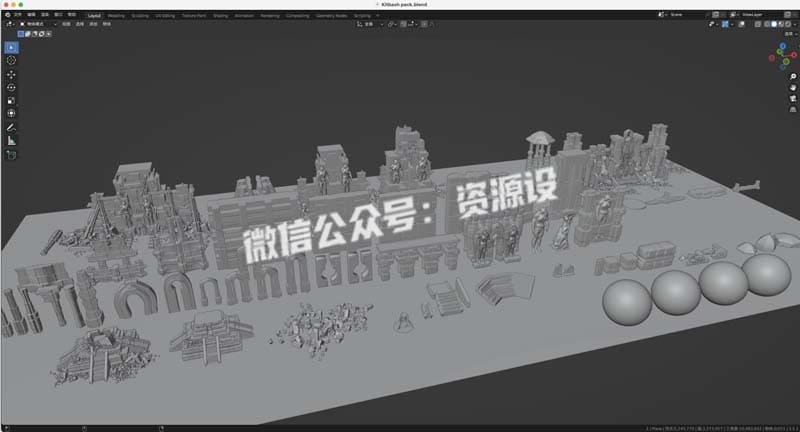Select the Scale tool
Screen dimensions: 800x432
11,100
